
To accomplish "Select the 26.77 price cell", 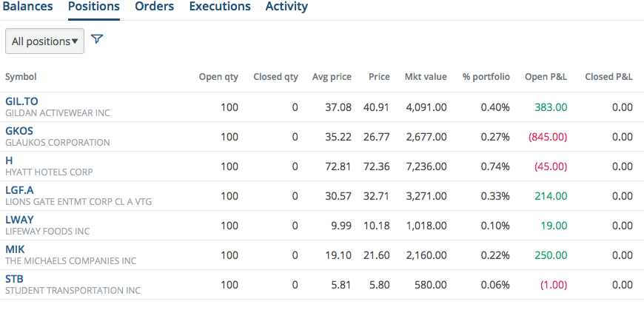I will point(377,137).
